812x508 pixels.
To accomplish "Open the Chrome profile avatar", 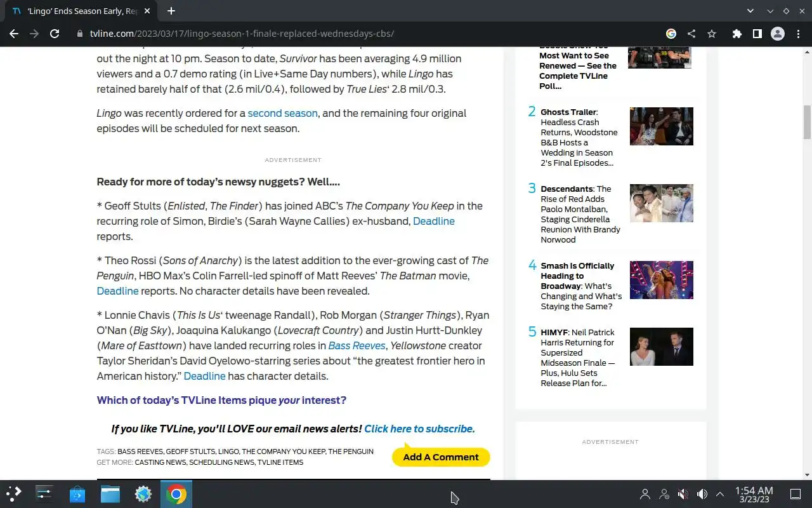I will [777, 34].
